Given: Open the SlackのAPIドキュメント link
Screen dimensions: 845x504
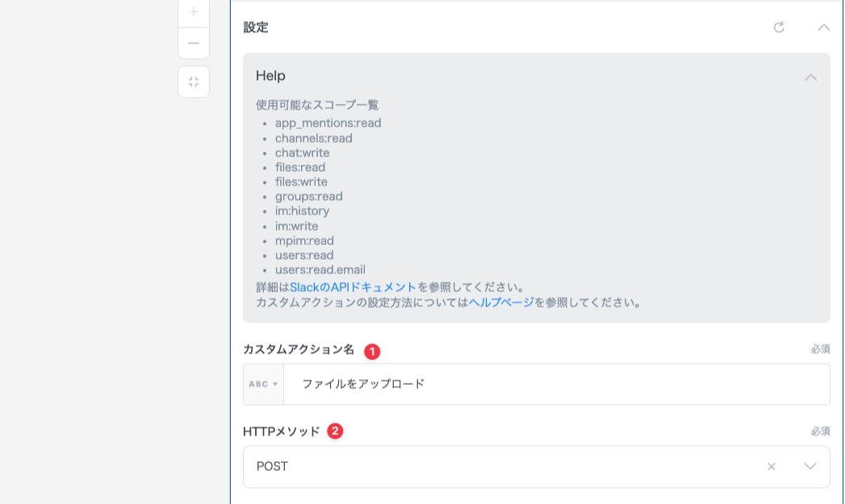Looking at the screenshot, I should coord(353,287).
